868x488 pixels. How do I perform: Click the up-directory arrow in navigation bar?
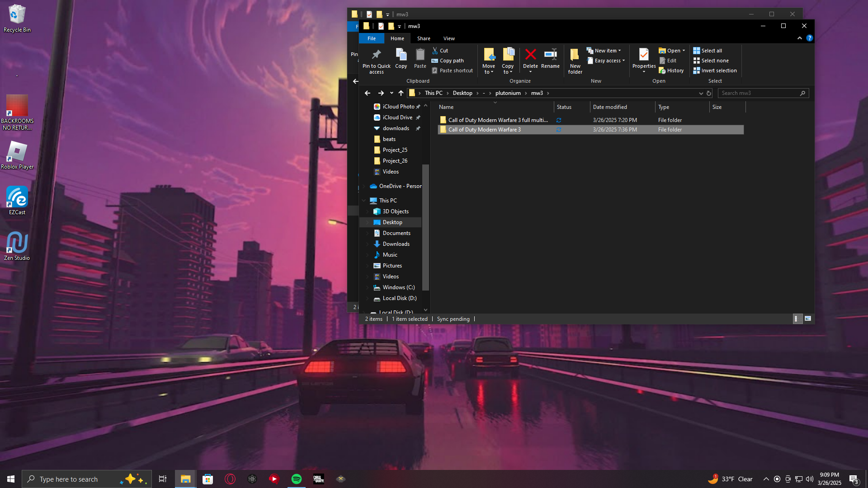point(401,93)
